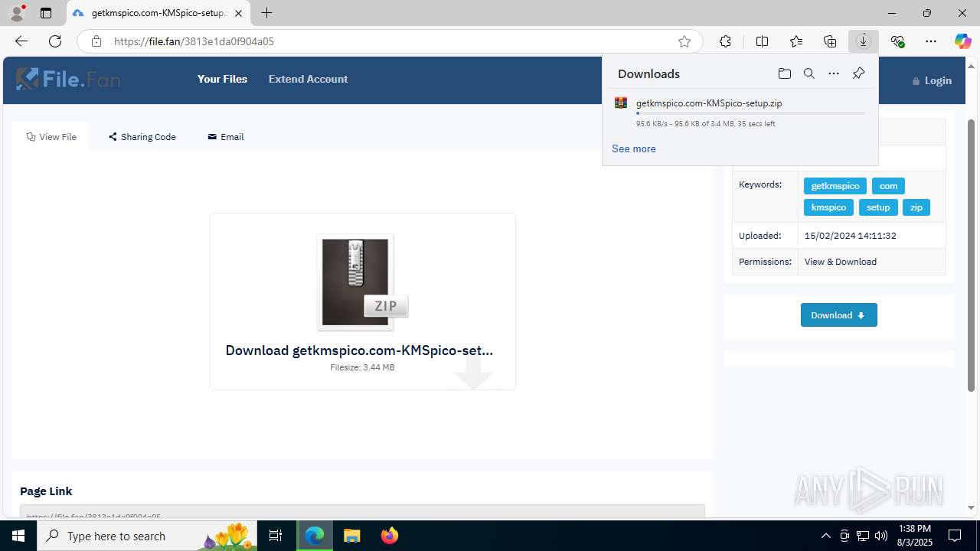Image resolution: width=980 pixels, height=551 pixels.
Task: Click the kmspico keyword tag
Action: click(828, 207)
